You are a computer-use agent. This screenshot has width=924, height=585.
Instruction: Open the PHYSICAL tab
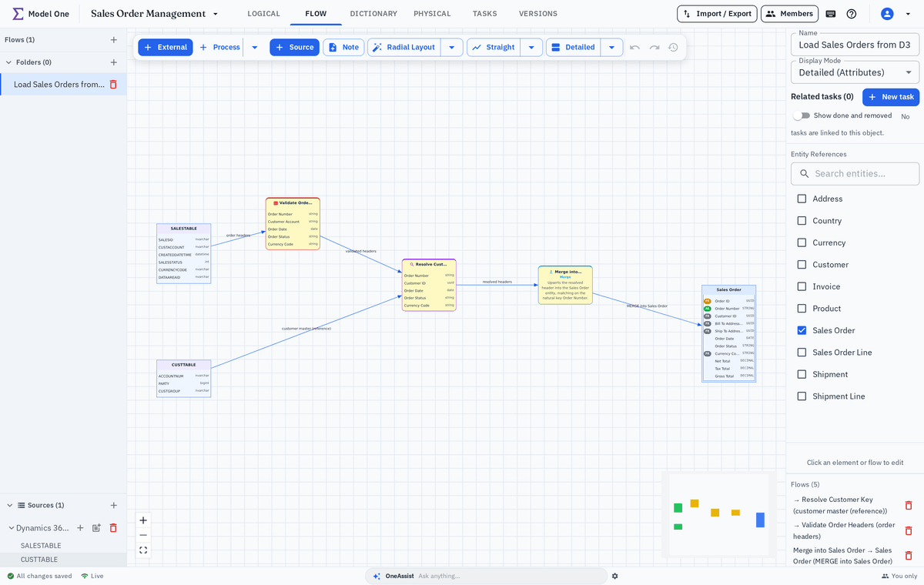point(432,14)
